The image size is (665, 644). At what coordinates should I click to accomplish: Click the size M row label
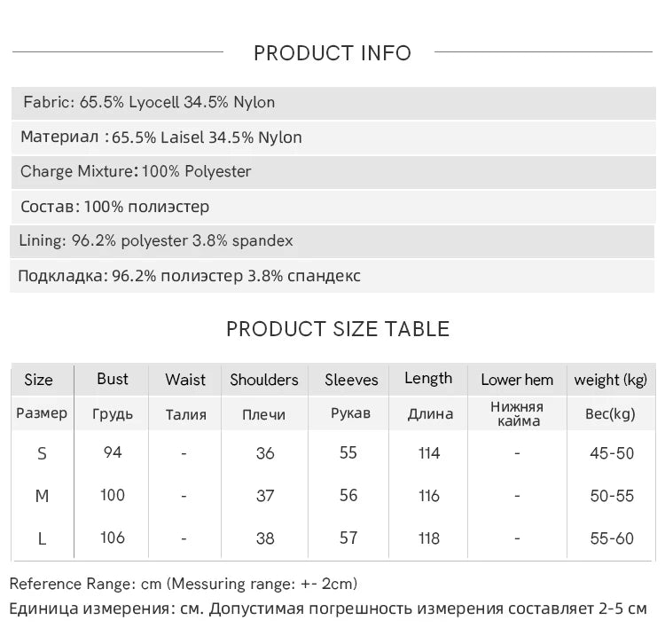tap(42, 496)
